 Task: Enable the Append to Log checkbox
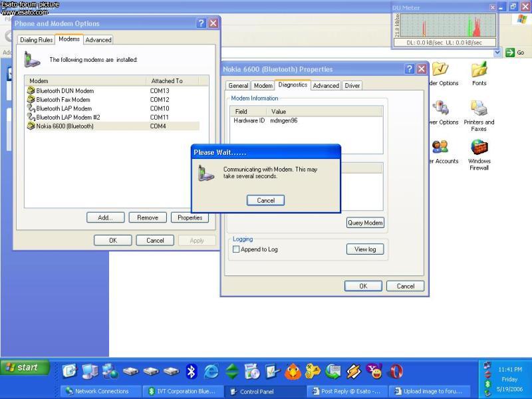[236, 249]
